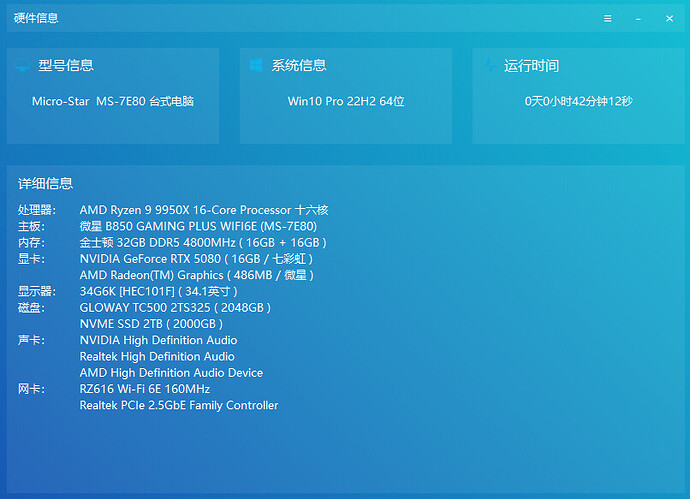Click the 主板 label
Image resolution: width=690 pixels, height=499 pixels.
pyautogui.click(x=31, y=226)
